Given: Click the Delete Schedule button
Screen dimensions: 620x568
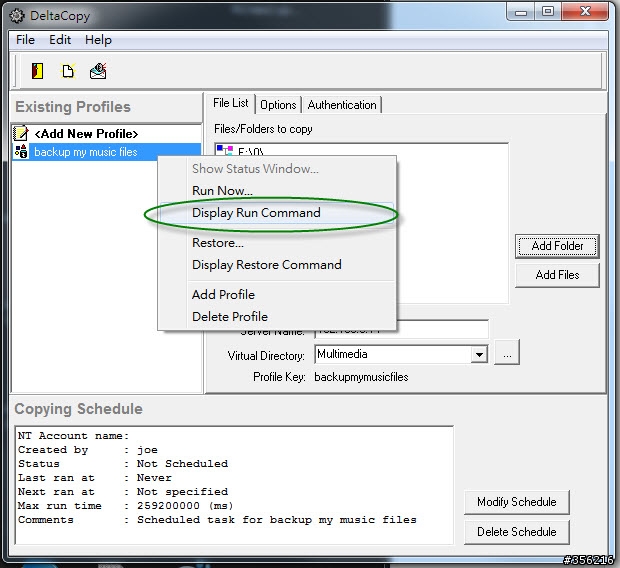Looking at the screenshot, I should click(x=517, y=532).
